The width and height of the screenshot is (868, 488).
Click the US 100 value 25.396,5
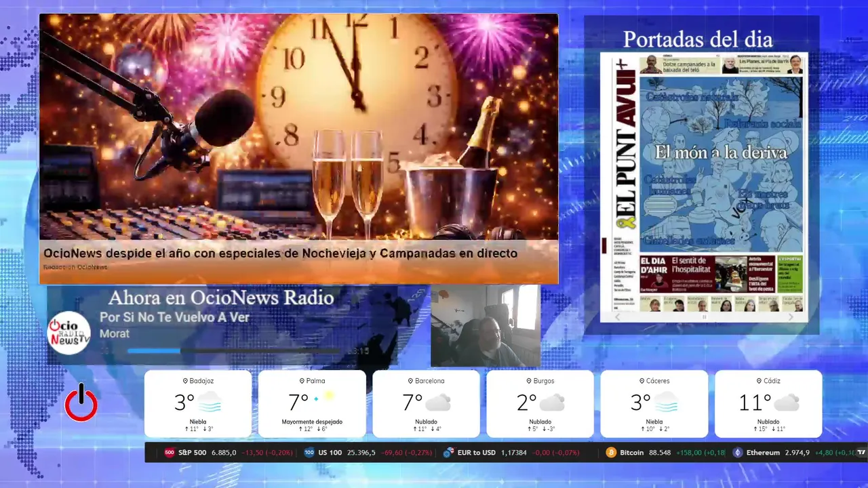pyautogui.click(x=361, y=452)
